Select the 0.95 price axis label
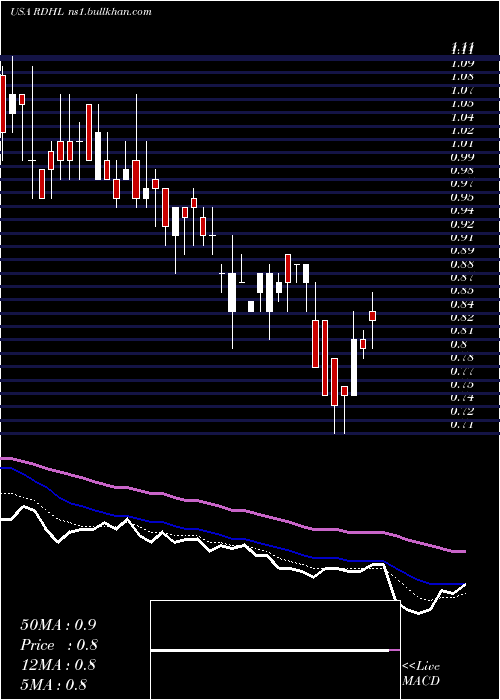500x700 pixels. point(462,197)
